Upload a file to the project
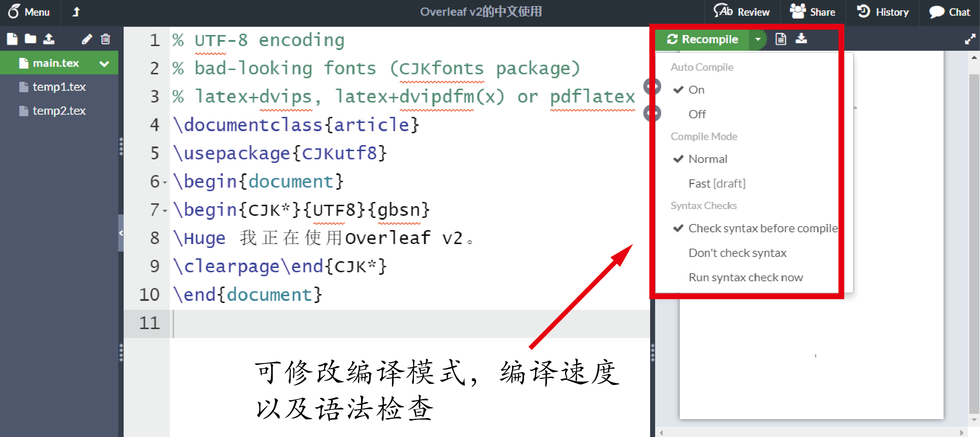Image resolution: width=980 pixels, height=437 pixels. [x=49, y=39]
